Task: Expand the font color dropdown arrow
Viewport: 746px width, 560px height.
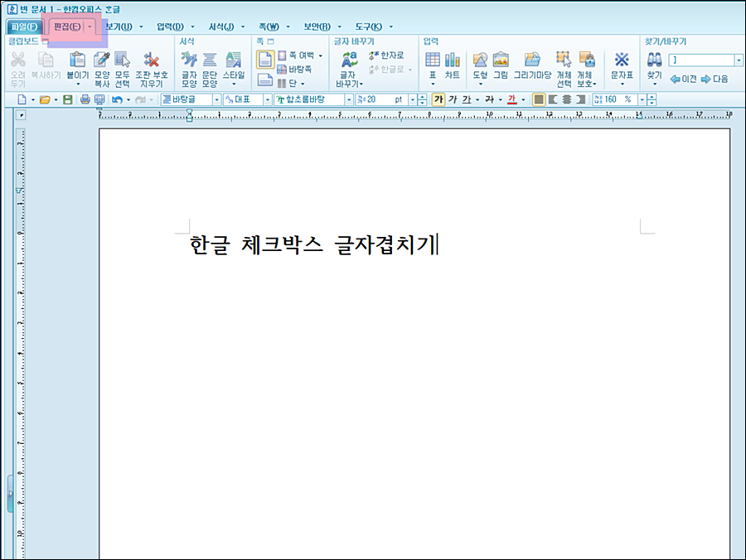Action: click(523, 99)
